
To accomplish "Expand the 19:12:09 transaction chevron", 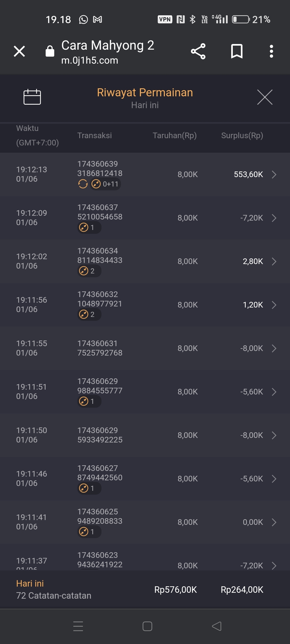I will (274, 218).
